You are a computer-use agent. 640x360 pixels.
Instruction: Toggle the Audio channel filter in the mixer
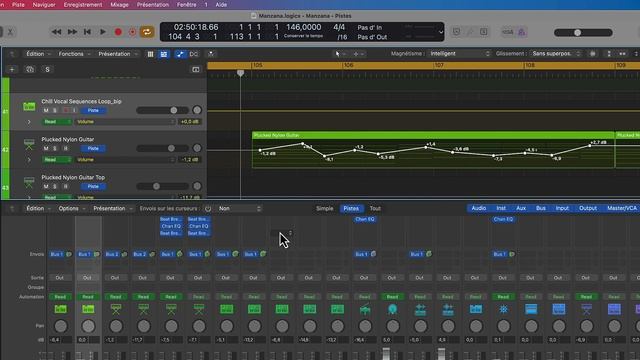[x=479, y=208]
